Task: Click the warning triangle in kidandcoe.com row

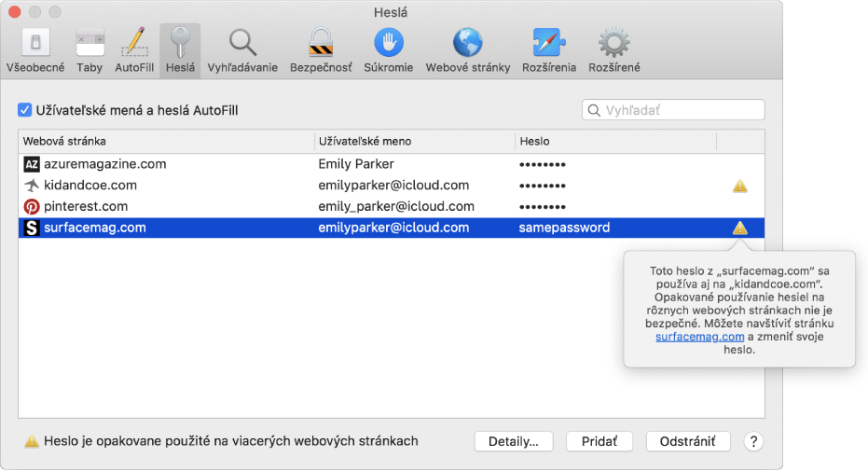Action: [740, 186]
